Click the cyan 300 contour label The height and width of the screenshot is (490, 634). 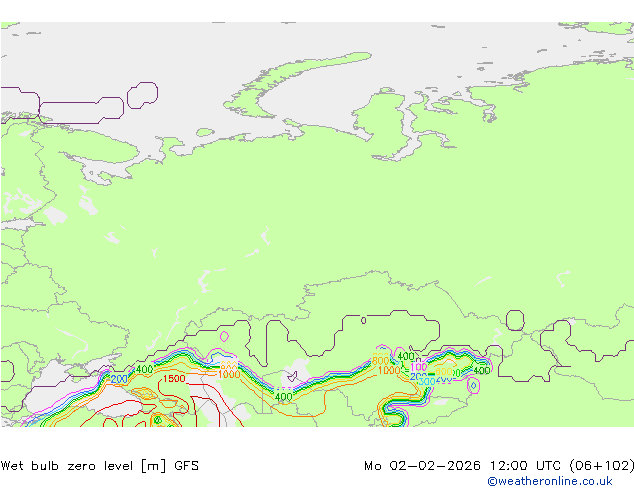click(427, 382)
